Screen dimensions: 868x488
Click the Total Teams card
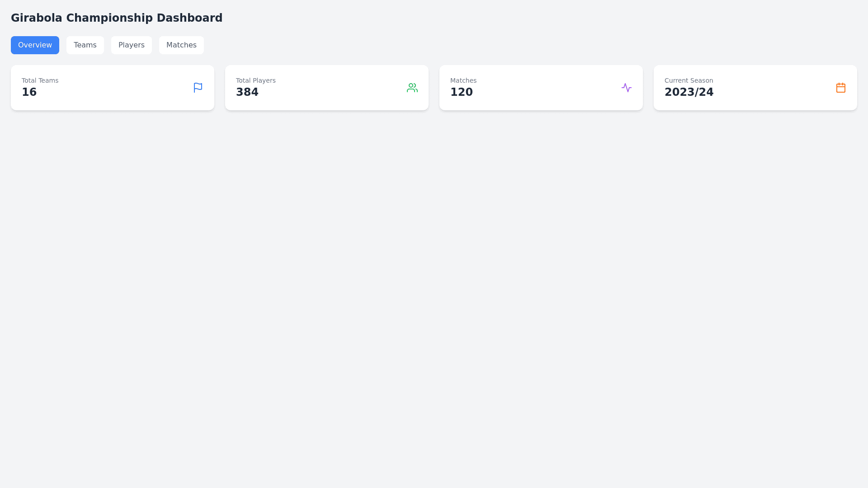click(112, 87)
